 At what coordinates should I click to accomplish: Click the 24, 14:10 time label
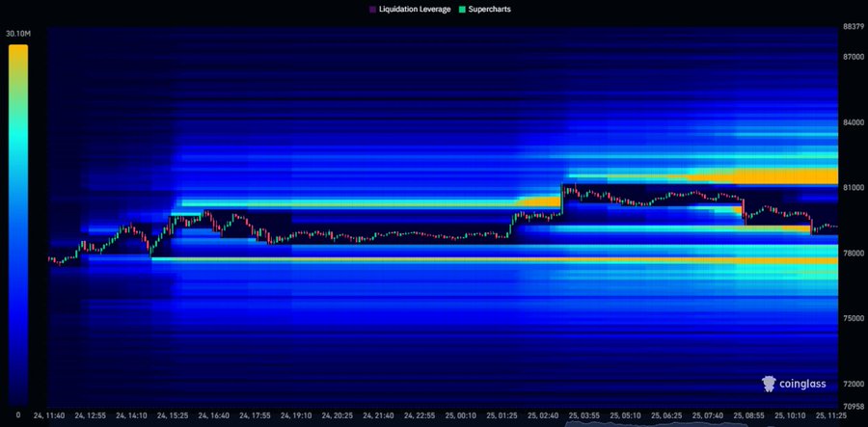[131, 414]
